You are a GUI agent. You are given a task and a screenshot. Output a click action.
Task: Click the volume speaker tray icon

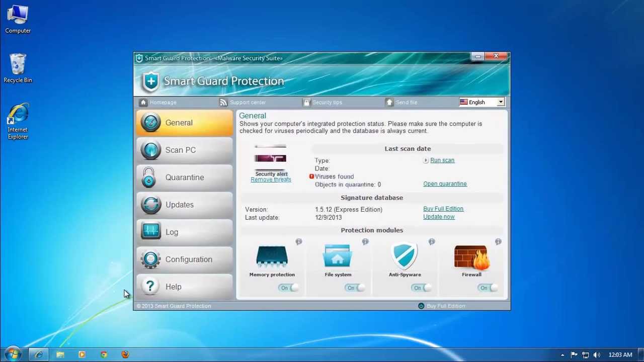coord(597,355)
